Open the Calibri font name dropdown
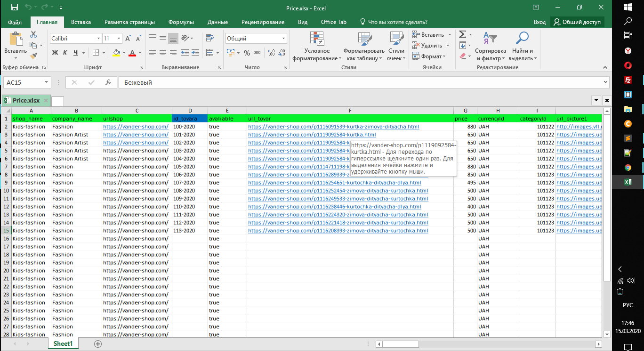 point(98,39)
